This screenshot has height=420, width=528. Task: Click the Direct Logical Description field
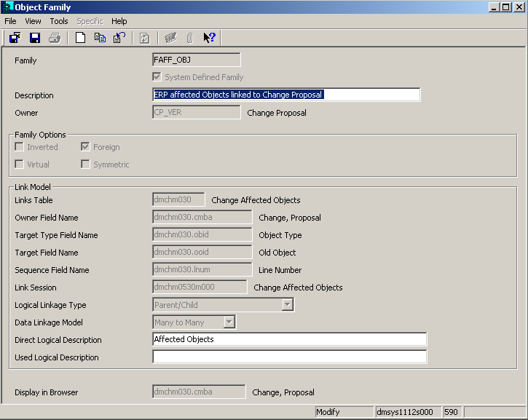(x=289, y=339)
